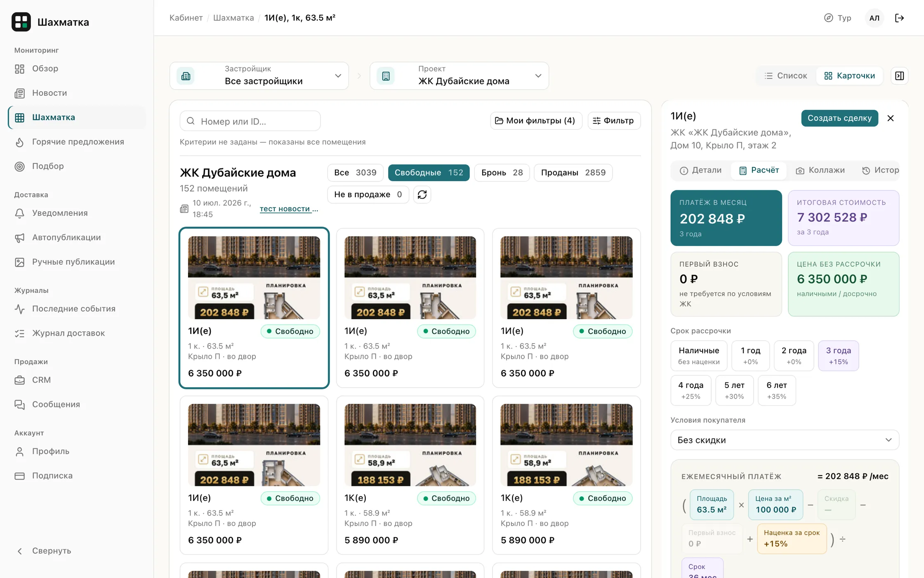Open Автопубликации section
The width and height of the screenshot is (924, 578).
(77, 237)
